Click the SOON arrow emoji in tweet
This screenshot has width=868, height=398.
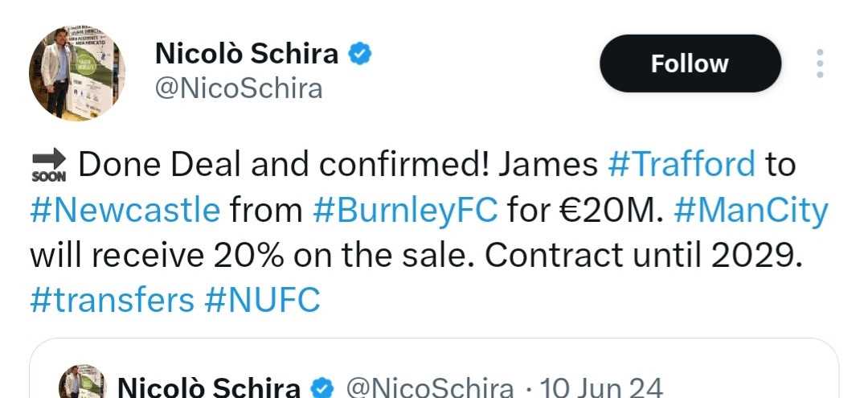[49, 166]
